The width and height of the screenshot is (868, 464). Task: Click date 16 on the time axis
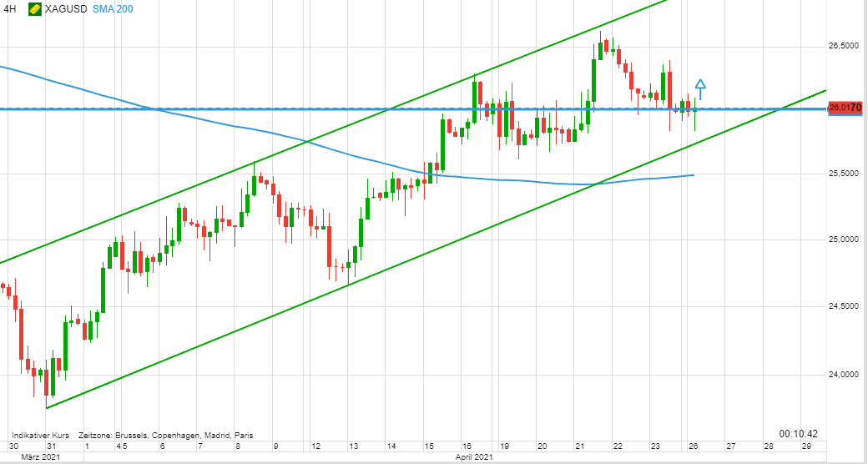coord(467,446)
